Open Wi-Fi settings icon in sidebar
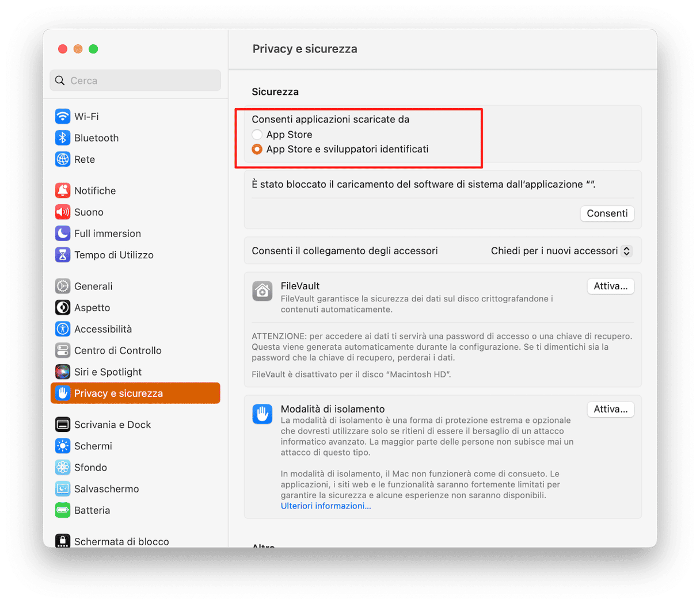Screen dimensions: 700x604 [62, 116]
